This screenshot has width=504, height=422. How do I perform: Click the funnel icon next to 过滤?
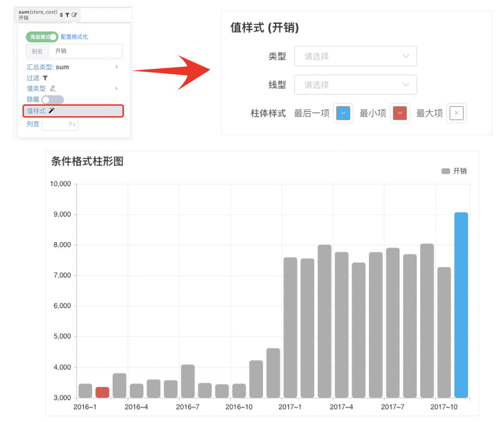pyautogui.click(x=45, y=78)
